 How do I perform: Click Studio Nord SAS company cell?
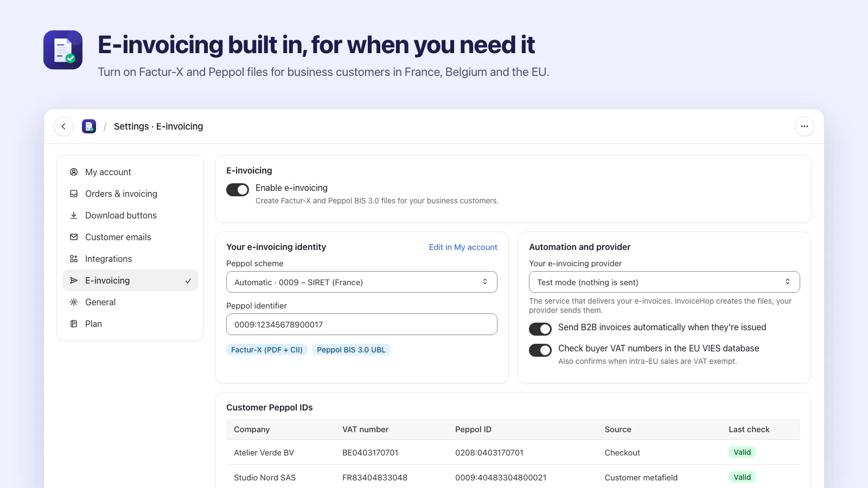pos(265,478)
